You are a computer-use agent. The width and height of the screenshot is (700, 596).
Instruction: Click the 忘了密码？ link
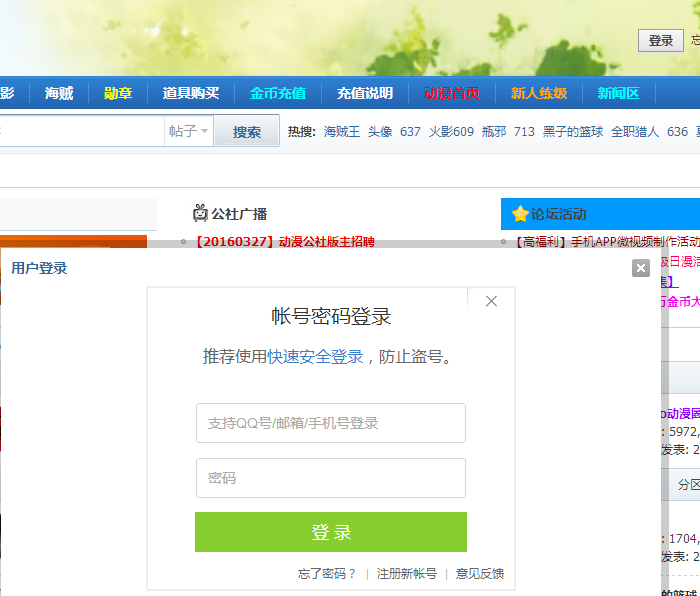coord(327,573)
